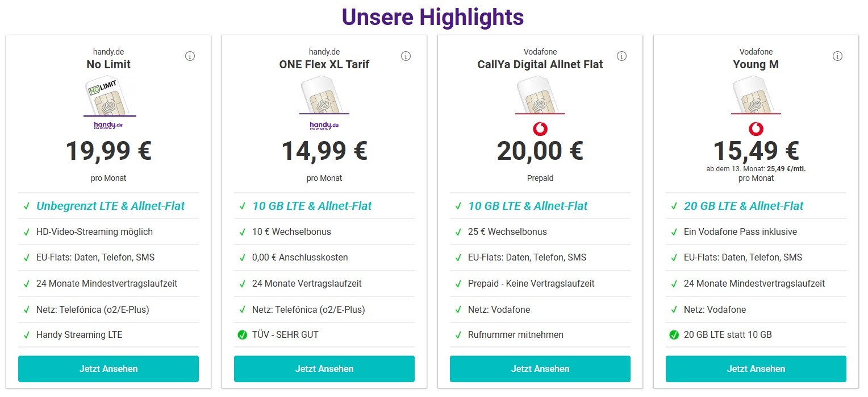Open 20 GB LTE & Allnet-Flat link
The image size is (868, 397).
click(744, 206)
